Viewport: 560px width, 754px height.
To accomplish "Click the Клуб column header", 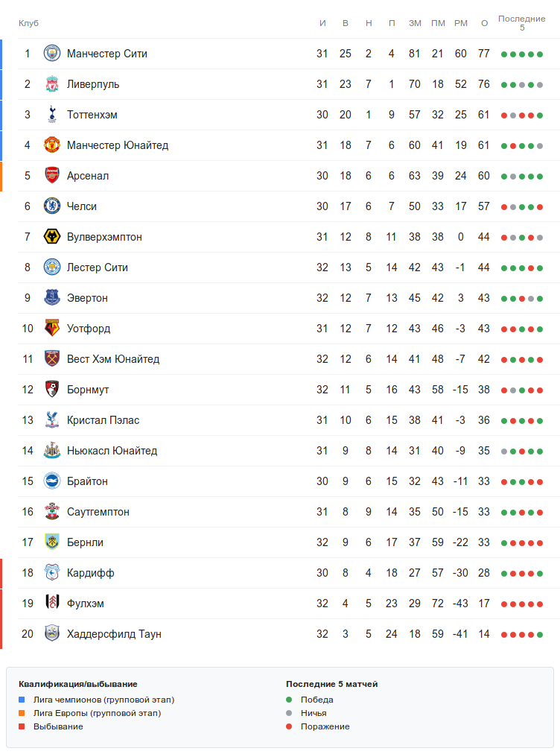I will pyautogui.click(x=28, y=23).
